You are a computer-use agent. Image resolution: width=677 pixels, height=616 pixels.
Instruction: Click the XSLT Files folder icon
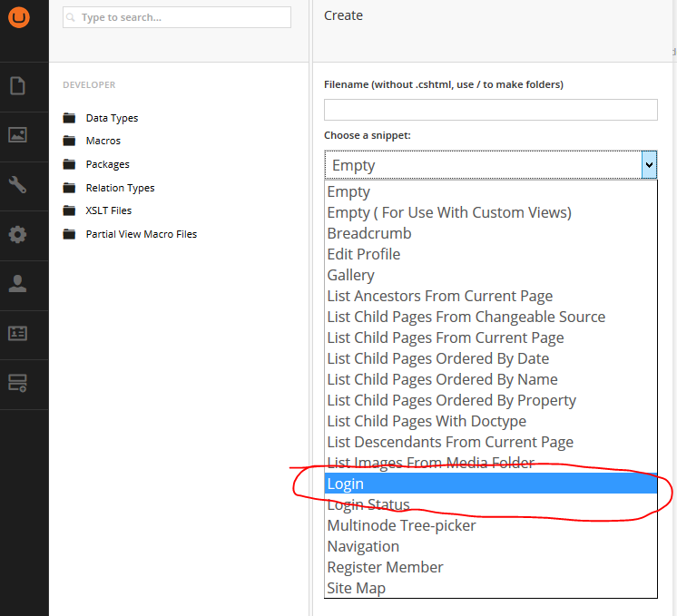click(69, 210)
